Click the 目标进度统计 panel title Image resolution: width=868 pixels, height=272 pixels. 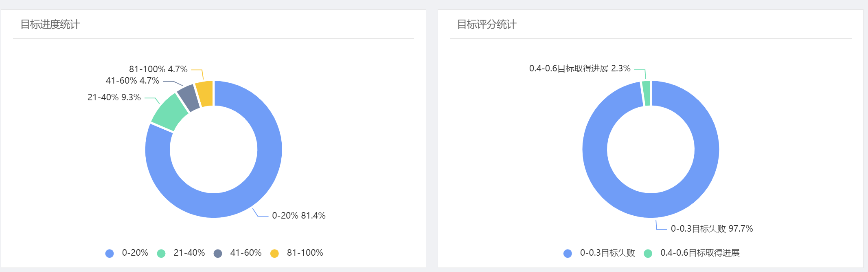pyautogui.click(x=50, y=24)
